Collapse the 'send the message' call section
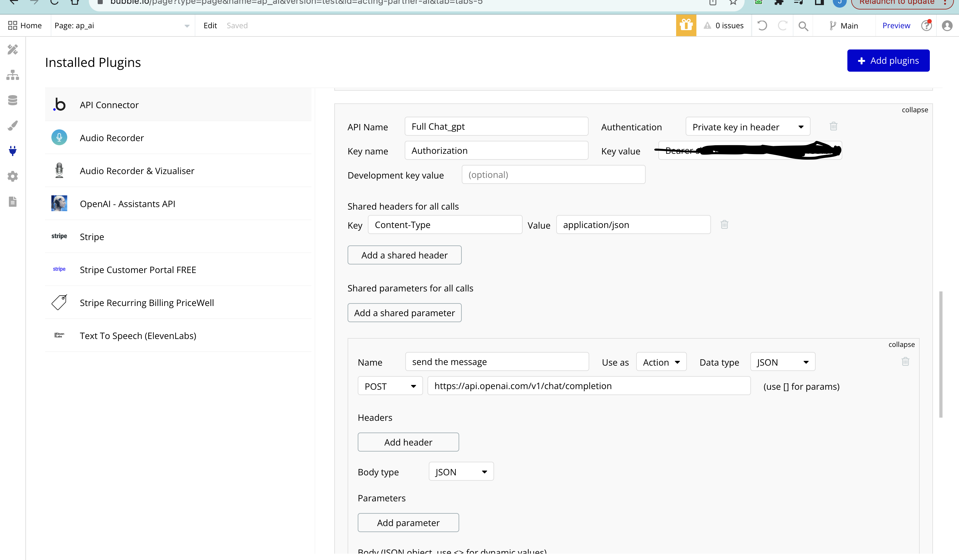The width and height of the screenshot is (959, 560). click(901, 344)
